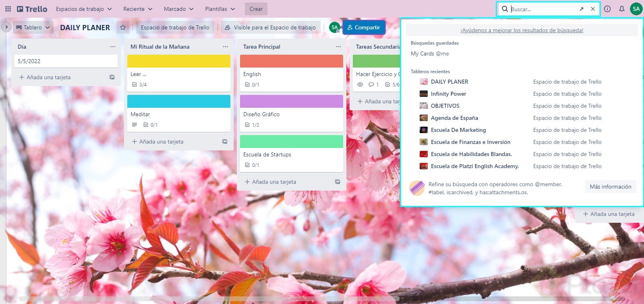Open notifications bell icon
644x304 pixels.
[622, 9]
